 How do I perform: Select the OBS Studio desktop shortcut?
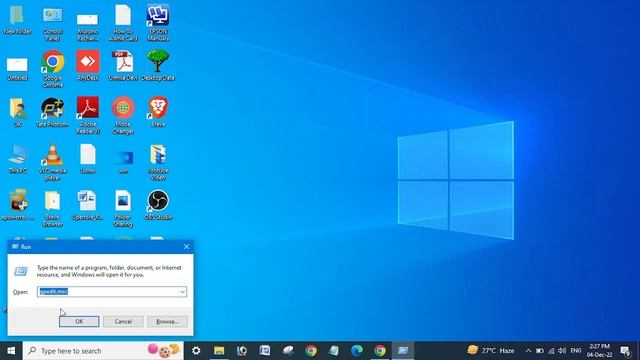(158, 205)
